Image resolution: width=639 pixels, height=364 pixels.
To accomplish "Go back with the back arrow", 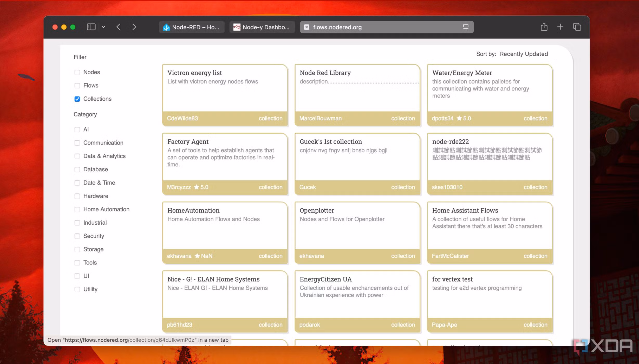I will point(118,27).
